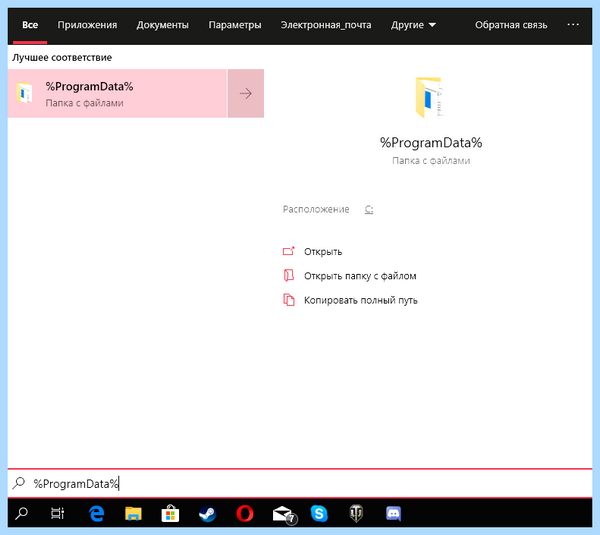Open Mail app with 7 badge
This screenshot has height=535, width=600.
click(284, 515)
